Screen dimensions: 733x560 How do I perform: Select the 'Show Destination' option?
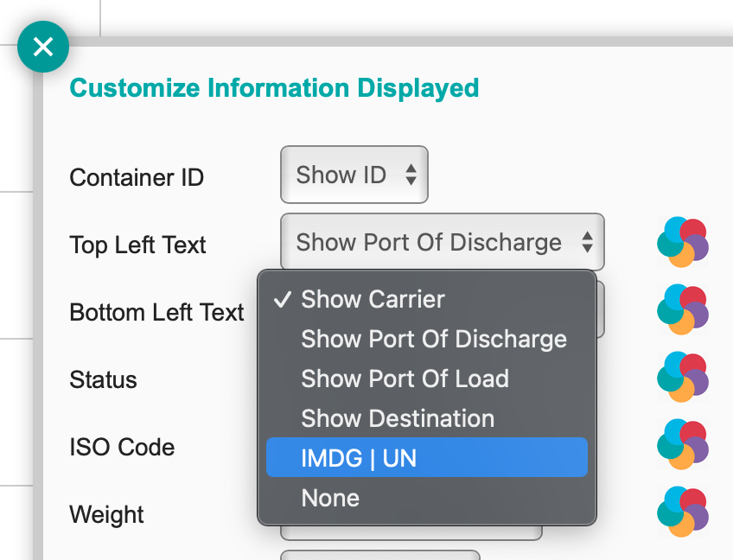point(398,419)
